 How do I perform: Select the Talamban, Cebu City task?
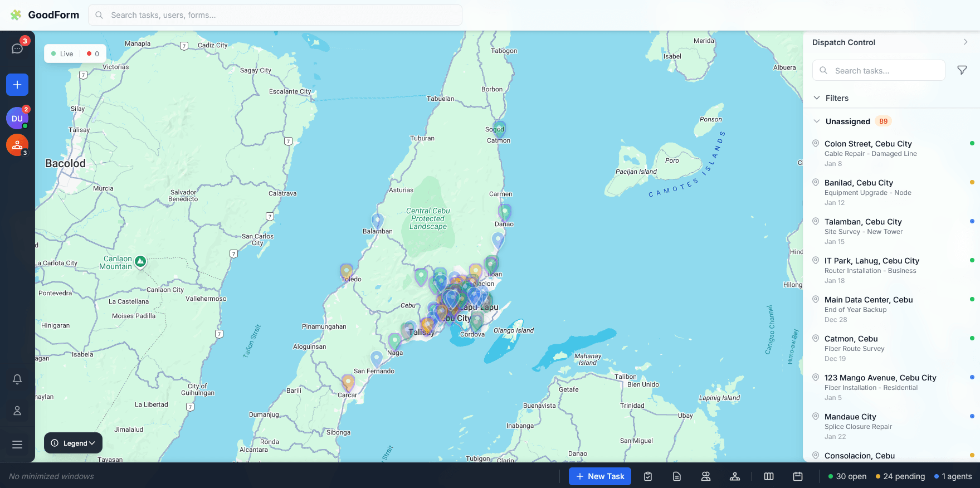tap(891, 231)
